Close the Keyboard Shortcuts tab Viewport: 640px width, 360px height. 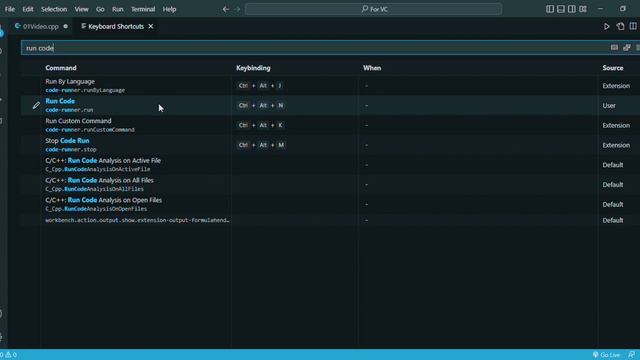tap(151, 27)
